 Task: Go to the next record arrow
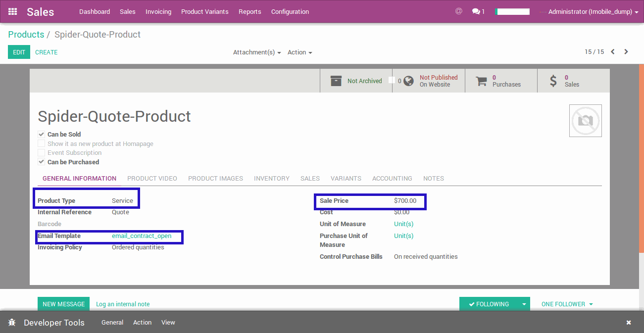[x=626, y=52]
